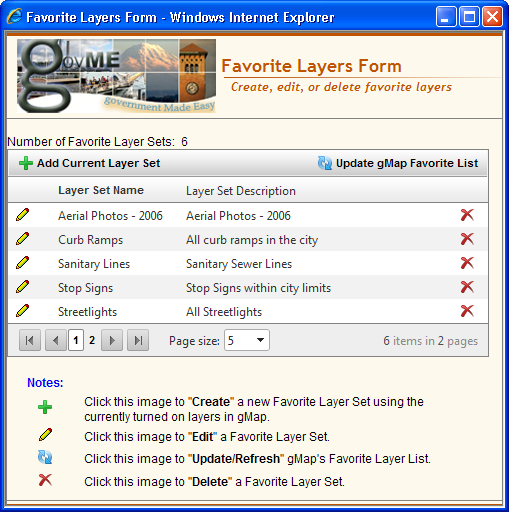The height and width of the screenshot is (512, 509).
Task: Select page 1 in the pager
Action: pos(76,340)
